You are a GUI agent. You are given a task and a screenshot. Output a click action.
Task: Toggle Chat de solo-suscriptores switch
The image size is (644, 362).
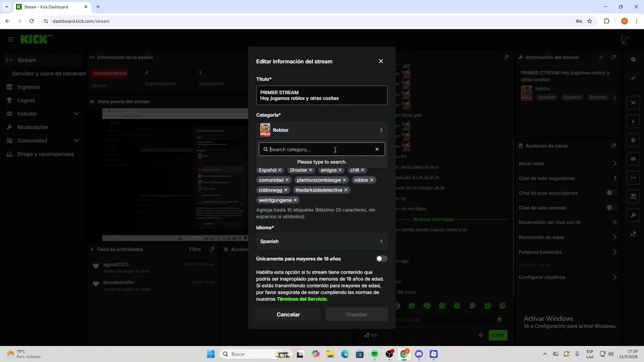point(611,193)
